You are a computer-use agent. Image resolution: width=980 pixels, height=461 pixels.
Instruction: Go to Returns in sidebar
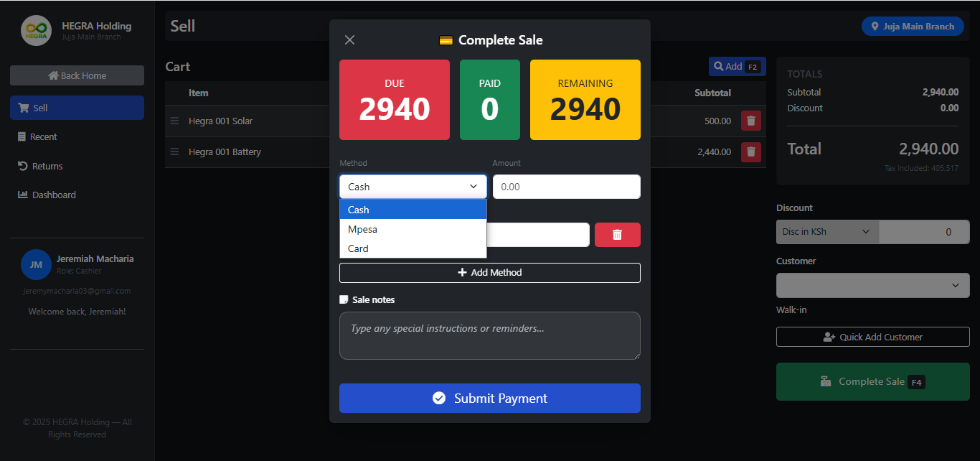click(x=47, y=166)
